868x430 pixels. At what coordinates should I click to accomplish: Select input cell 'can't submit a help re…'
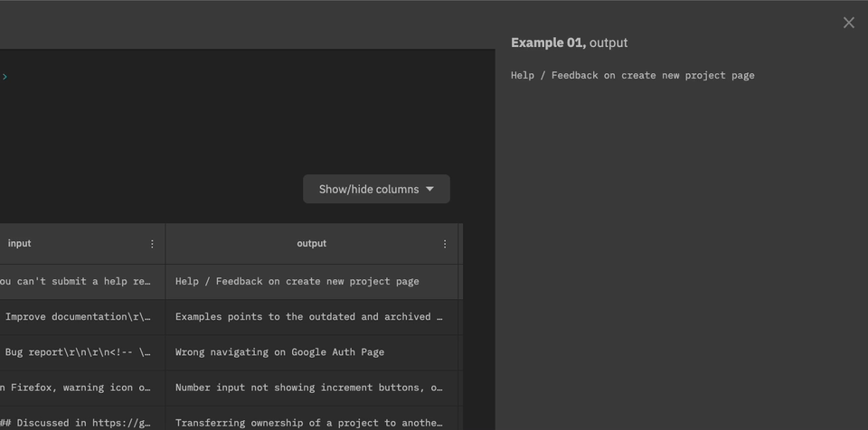(x=76, y=281)
